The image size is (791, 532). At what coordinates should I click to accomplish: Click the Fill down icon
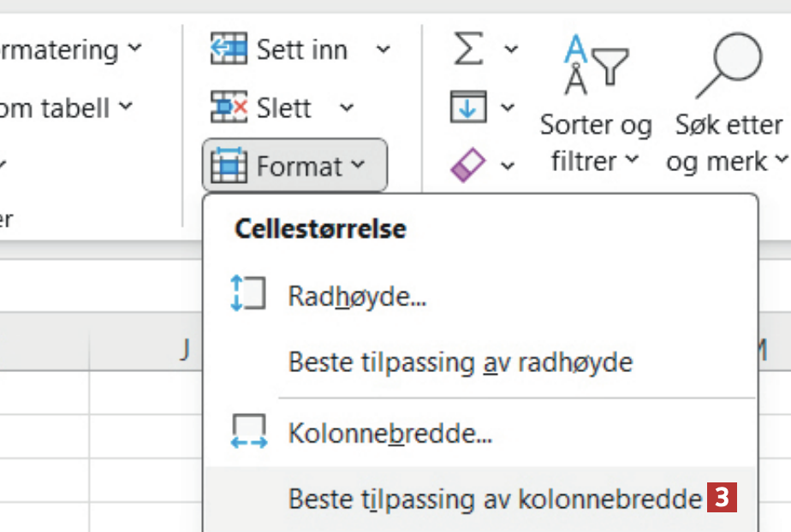click(x=468, y=108)
